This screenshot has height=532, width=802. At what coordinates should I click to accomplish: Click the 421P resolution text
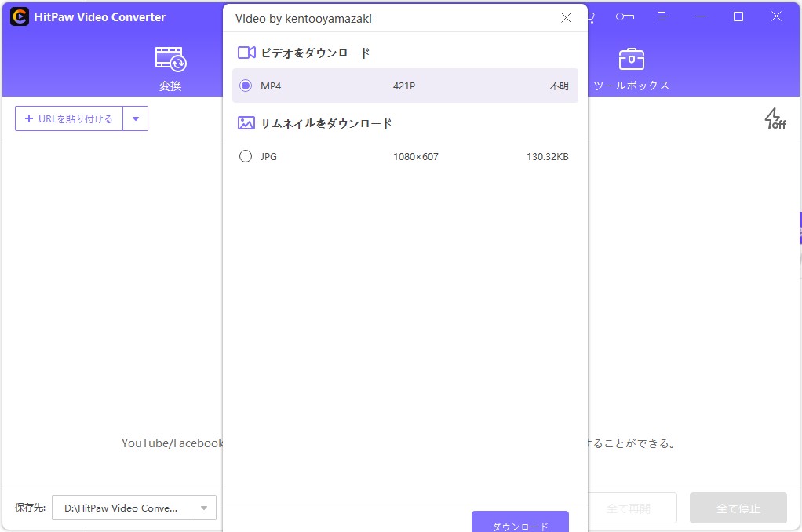[404, 86]
